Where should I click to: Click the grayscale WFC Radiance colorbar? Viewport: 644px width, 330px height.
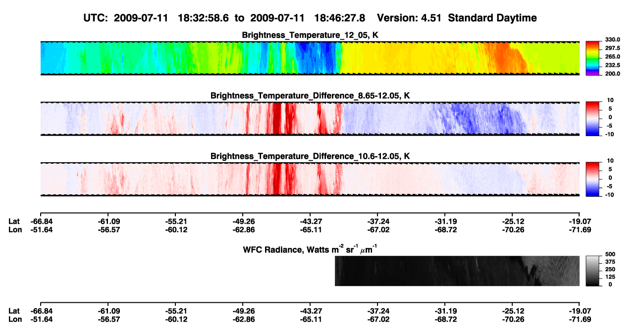pyautogui.click(x=592, y=271)
